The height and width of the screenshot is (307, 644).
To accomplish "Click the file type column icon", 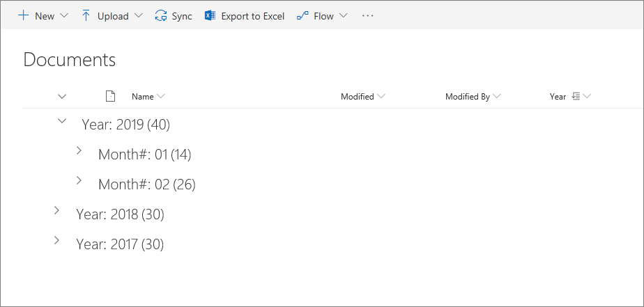I will (109, 97).
